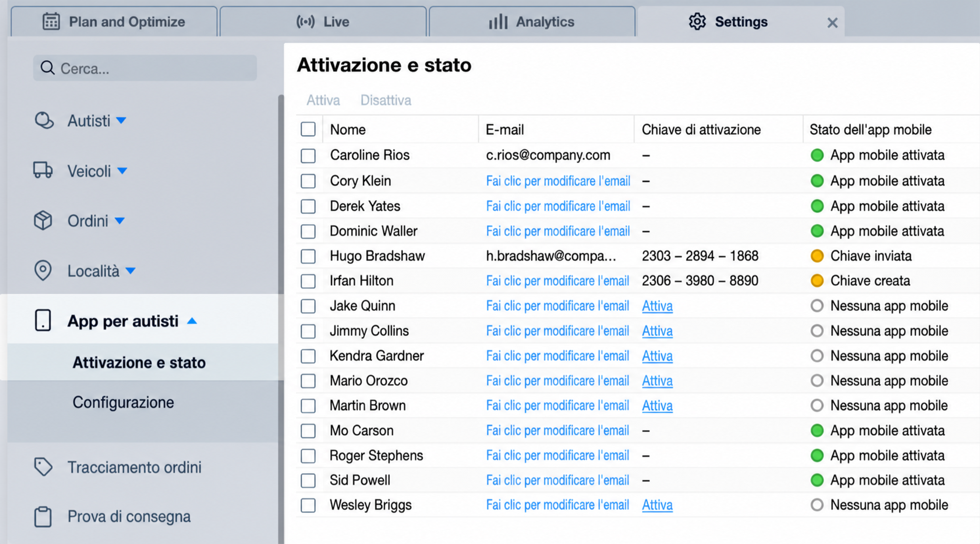This screenshot has width=980, height=544.
Task: Click the Località map pin icon
Action: pos(43,271)
